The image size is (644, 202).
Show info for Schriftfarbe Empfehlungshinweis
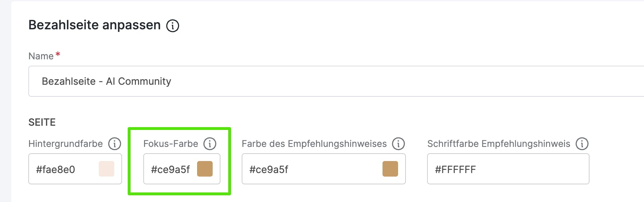click(582, 144)
